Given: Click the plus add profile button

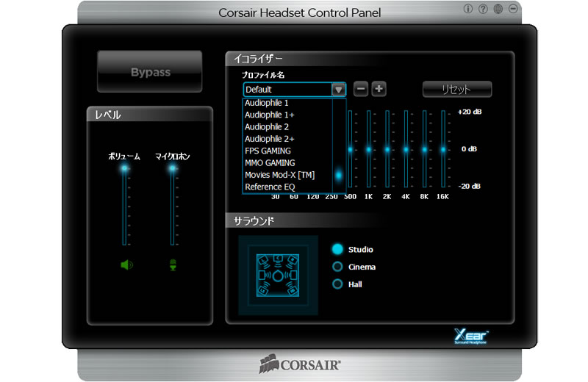Looking at the screenshot, I should point(379,89).
